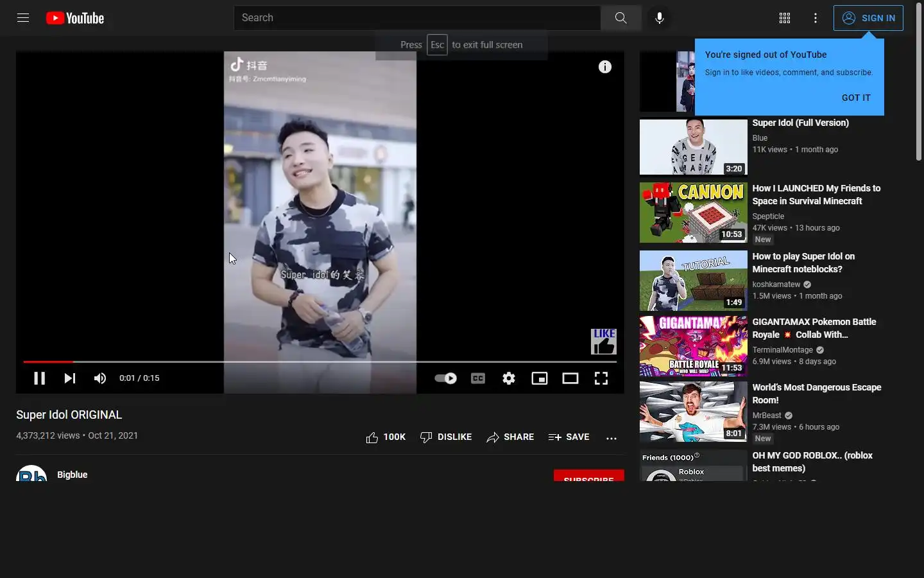Open the Minecraft CANNON video thumbnail
The image size is (924, 578).
694,213
